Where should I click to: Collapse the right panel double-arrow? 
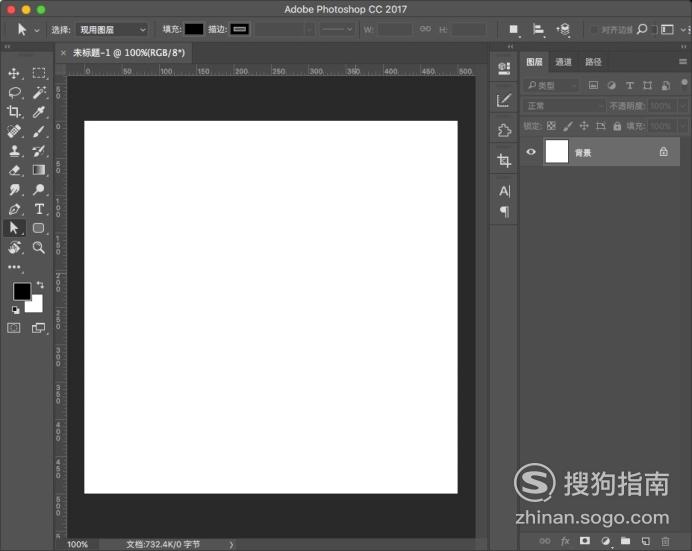click(684, 46)
